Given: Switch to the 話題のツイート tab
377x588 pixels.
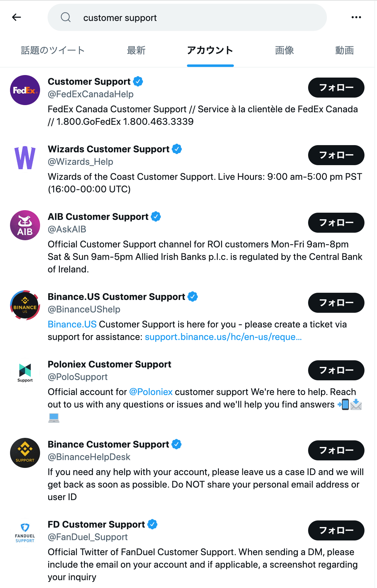Looking at the screenshot, I should coord(53,50).
